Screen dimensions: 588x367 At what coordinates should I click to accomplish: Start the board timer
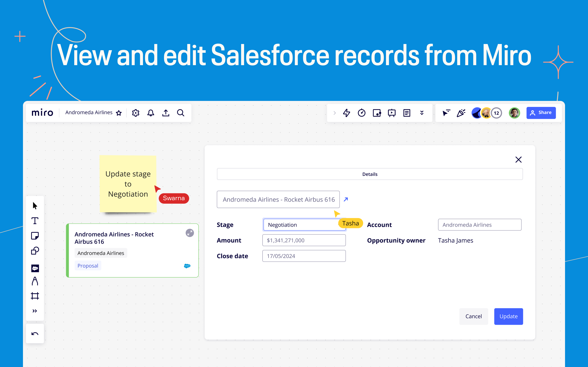pos(362,113)
